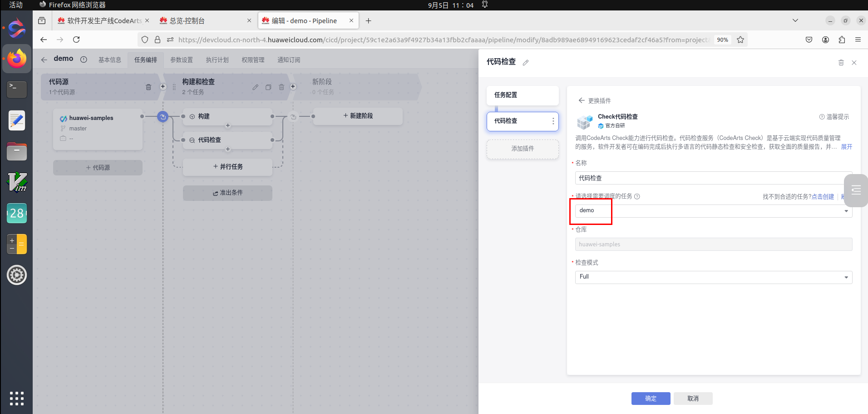Screen dimensions: 868x414
Task: Click the 温馨提示 help icon
Action: coord(822,117)
